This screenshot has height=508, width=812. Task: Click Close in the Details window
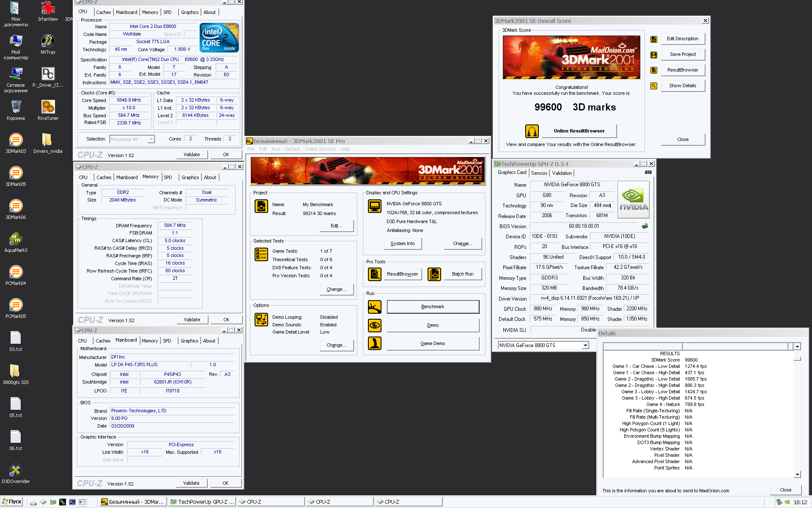[786, 490]
